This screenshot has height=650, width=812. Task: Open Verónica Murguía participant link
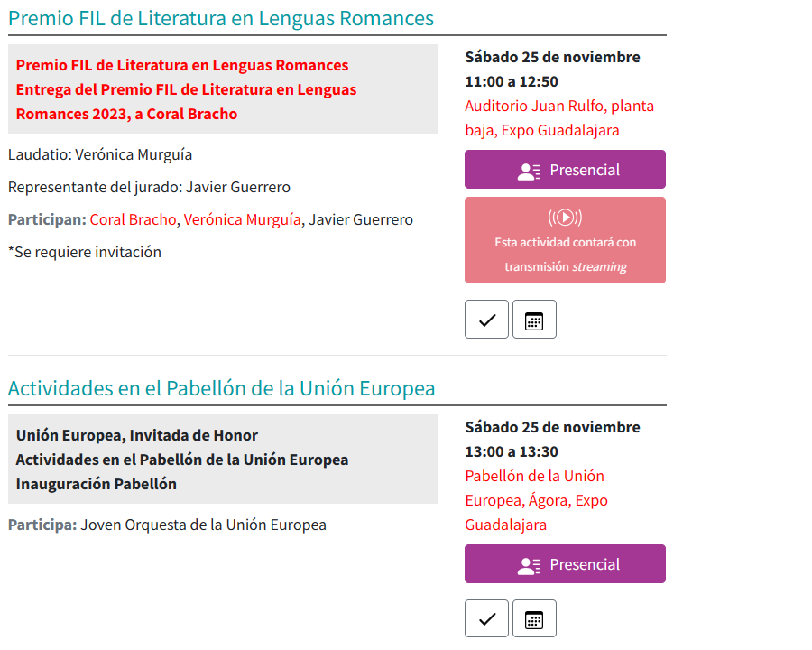243,219
